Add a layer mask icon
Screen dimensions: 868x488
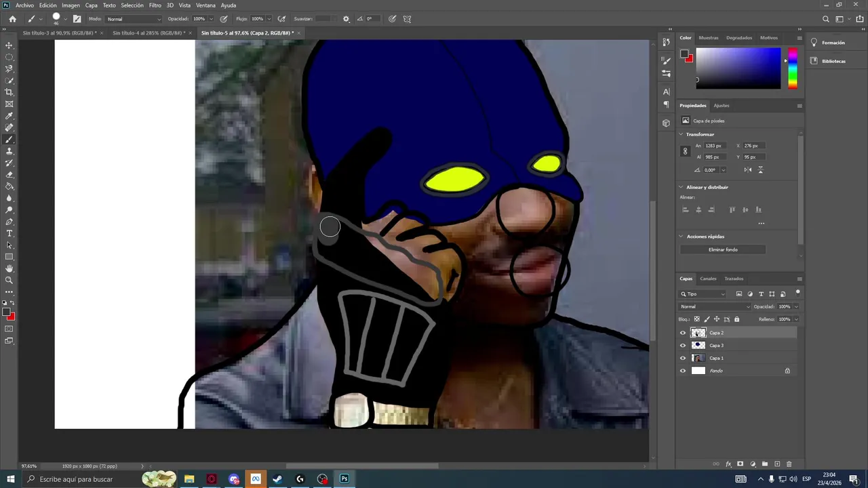click(741, 464)
